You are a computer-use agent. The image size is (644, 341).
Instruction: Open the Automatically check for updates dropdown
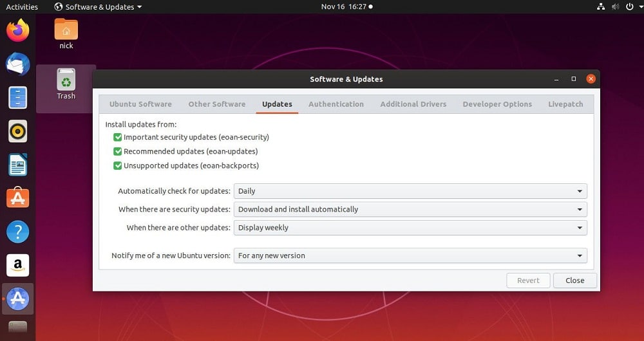click(x=410, y=191)
